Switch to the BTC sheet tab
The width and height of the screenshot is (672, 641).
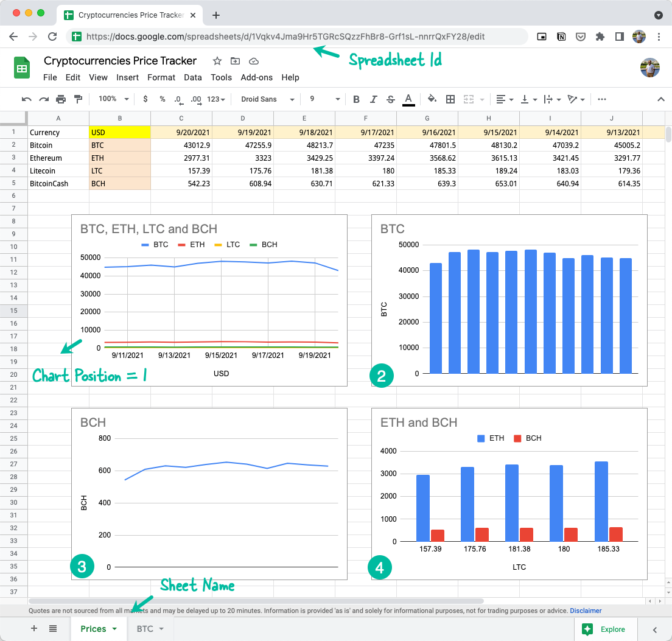click(145, 629)
